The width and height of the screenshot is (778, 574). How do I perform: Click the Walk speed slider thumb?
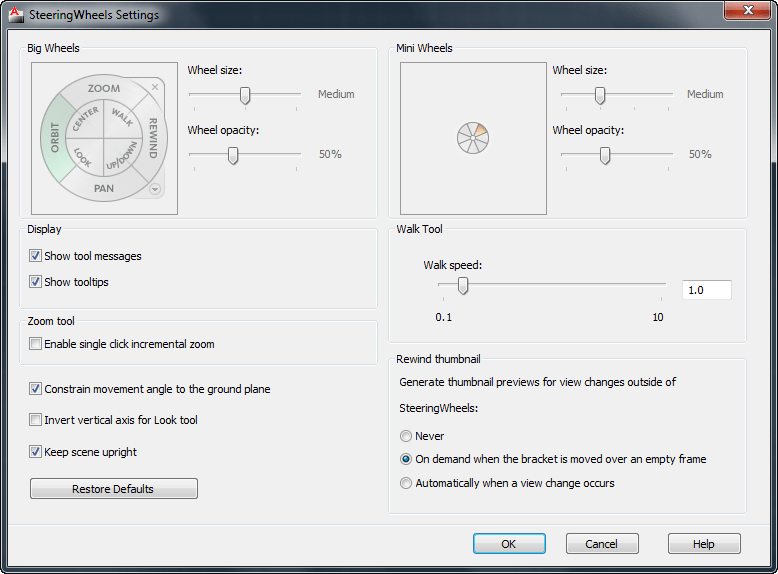coord(463,286)
